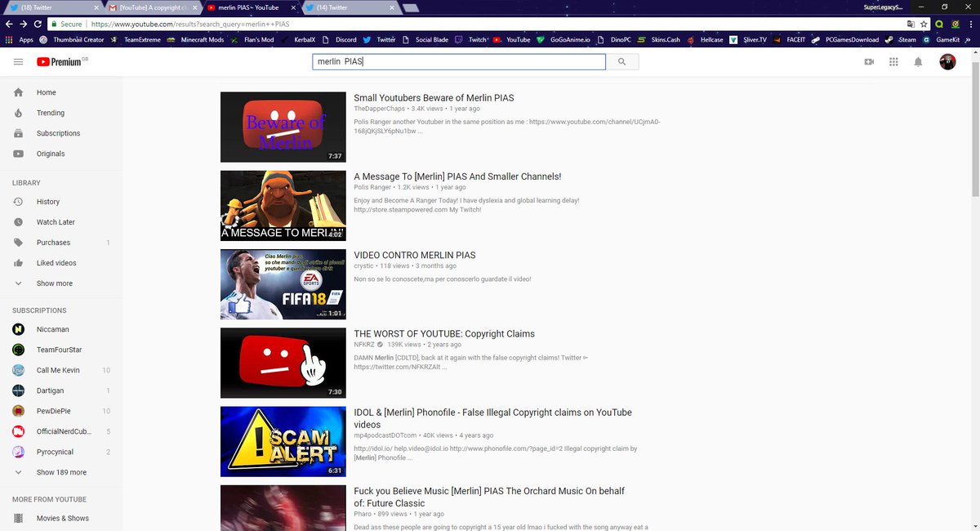The width and height of the screenshot is (980, 531).
Task: Open the Steam bookmark
Action: (x=901, y=39)
